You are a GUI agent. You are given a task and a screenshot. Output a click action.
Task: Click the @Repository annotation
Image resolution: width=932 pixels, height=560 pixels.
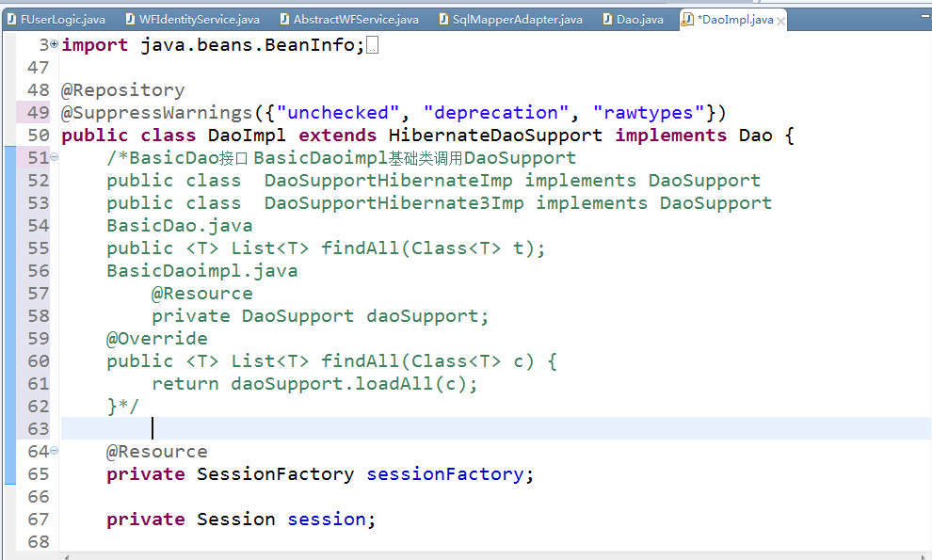tap(123, 90)
